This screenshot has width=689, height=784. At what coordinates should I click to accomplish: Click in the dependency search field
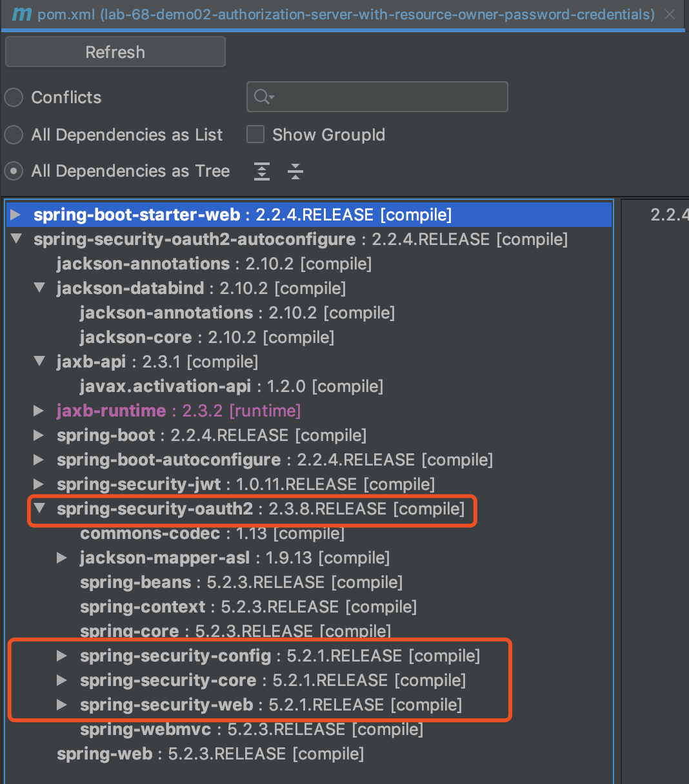click(387, 97)
